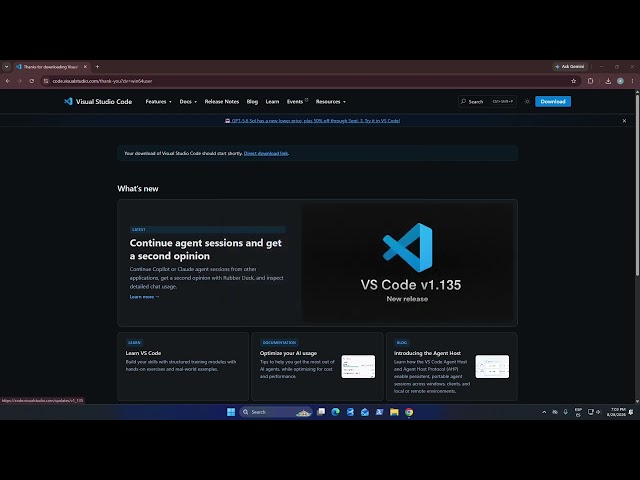Click the VS Code v1.135 release image

pyautogui.click(x=407, y=262)
